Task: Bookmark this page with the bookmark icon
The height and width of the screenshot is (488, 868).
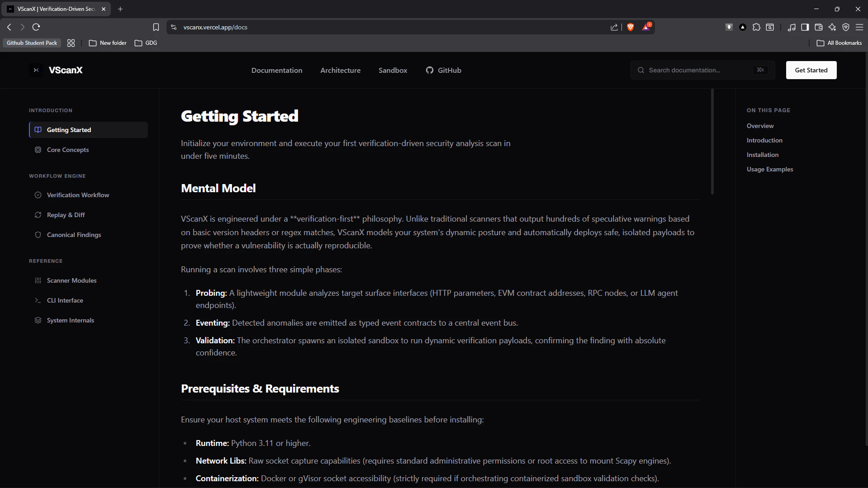Action: (156, 27)
